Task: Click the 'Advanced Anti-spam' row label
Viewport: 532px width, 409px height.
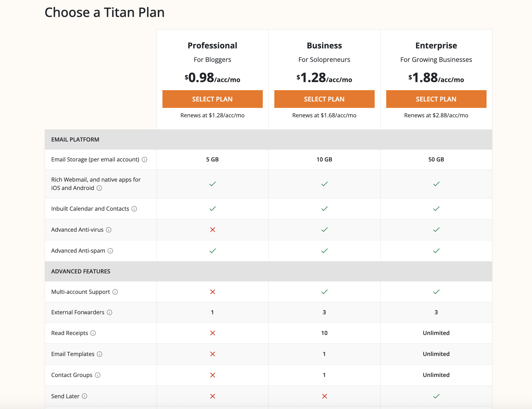Action: click(x=78, y=251)
